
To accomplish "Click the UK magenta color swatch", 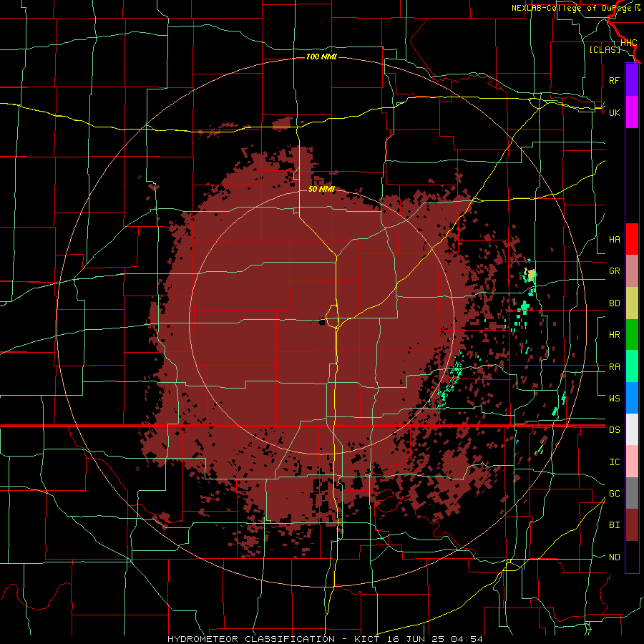I will [632, 112].
